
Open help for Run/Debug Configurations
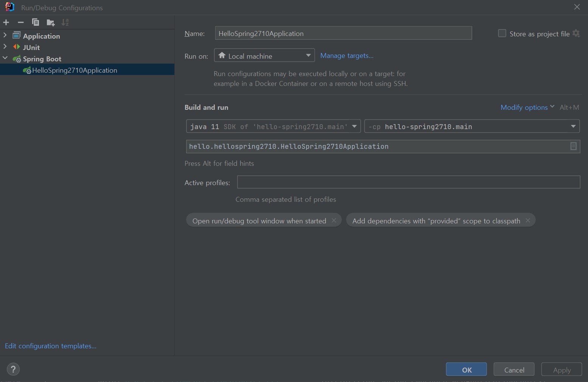pos(13,369)
